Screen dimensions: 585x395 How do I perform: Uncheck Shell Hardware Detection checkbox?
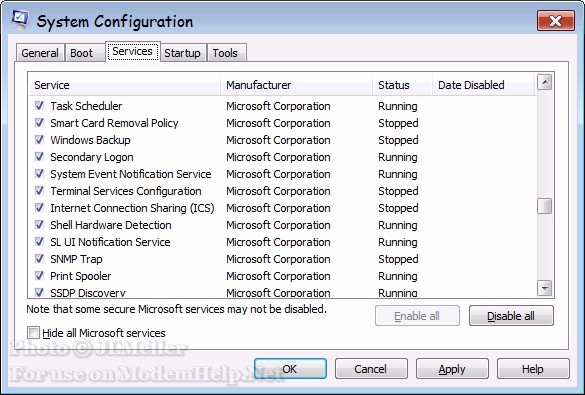click(x=39, y=225)
